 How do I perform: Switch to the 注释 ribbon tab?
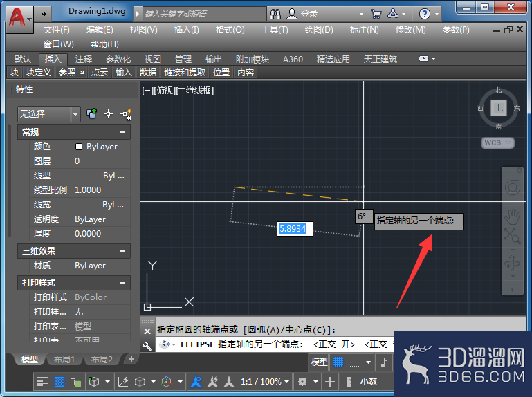click(x=84, y=59)
